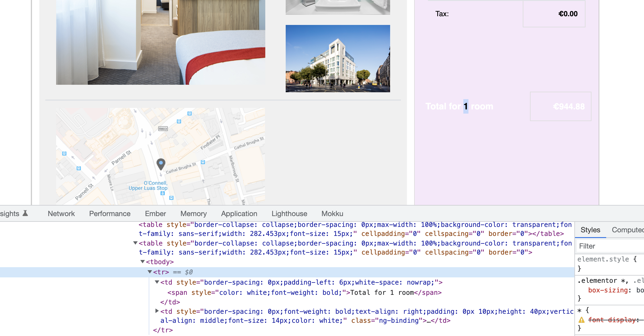
Task: Open the Lighthouse panel
Action: [x=289, y=213]
